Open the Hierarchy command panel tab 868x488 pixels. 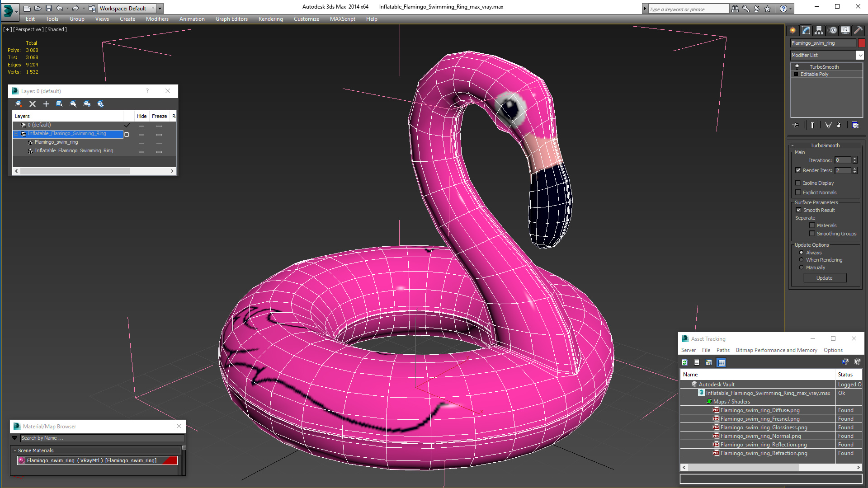click(x=819, y=30)
